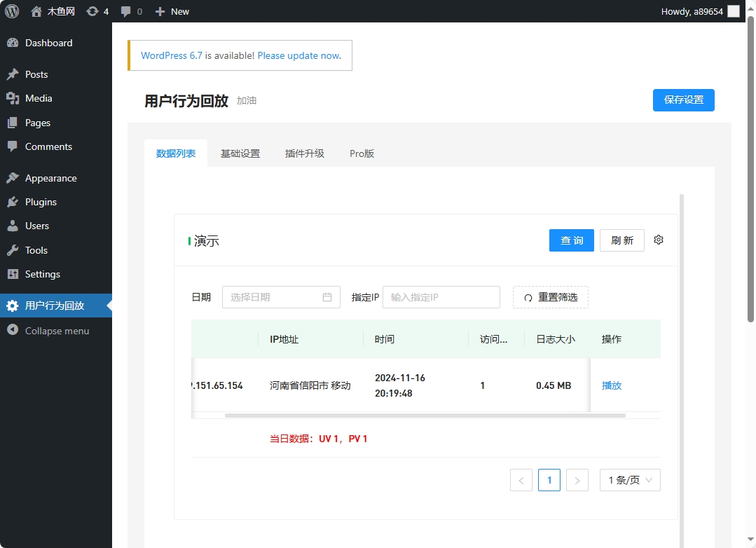Click the browser vertical scrollbar

coord(750,169)
